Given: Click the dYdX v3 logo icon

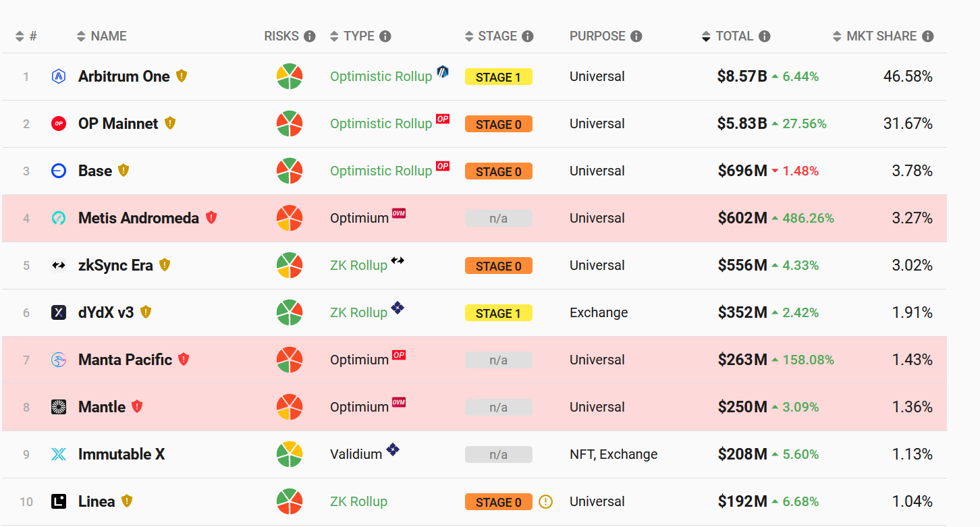Looking at the screenshot, I should (59, 313).
